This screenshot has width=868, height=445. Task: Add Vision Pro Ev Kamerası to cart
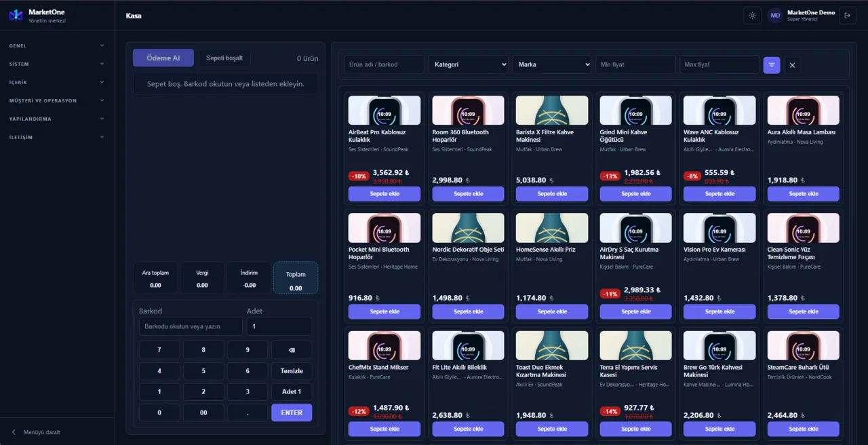(719, 311)
